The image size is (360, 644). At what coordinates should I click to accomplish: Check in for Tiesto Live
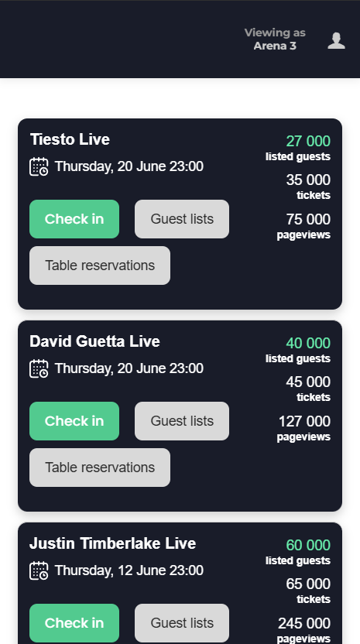pyautogui.click(x=74, y=219)
